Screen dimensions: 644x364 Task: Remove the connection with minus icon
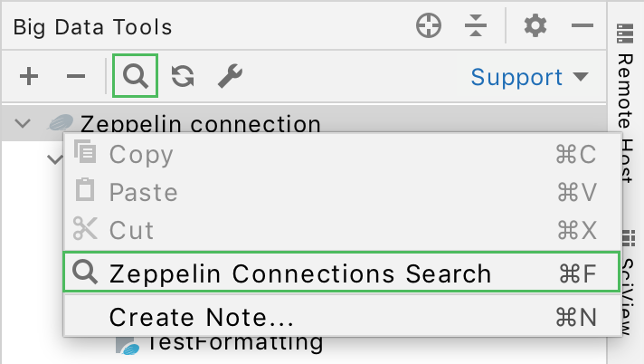(76, 77)
